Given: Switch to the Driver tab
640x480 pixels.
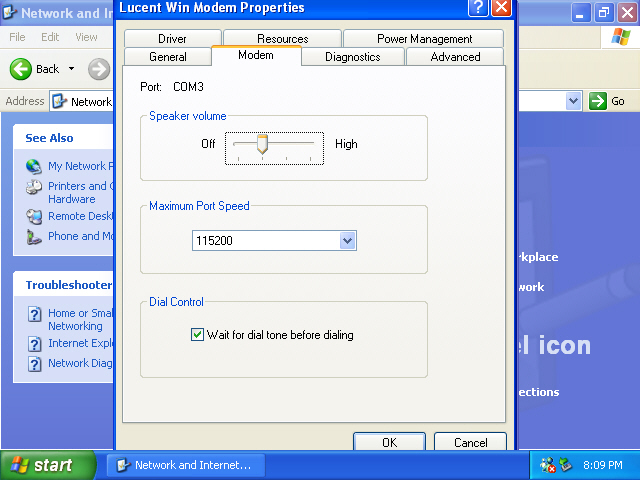Looking at the screenshot, I should pyautogui.click(x=172, y=38).
